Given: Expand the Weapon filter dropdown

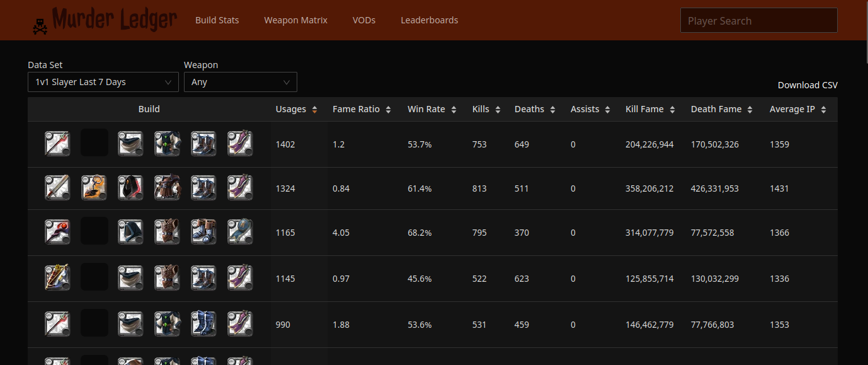Looking at the screenshot, I should point(240,82).
